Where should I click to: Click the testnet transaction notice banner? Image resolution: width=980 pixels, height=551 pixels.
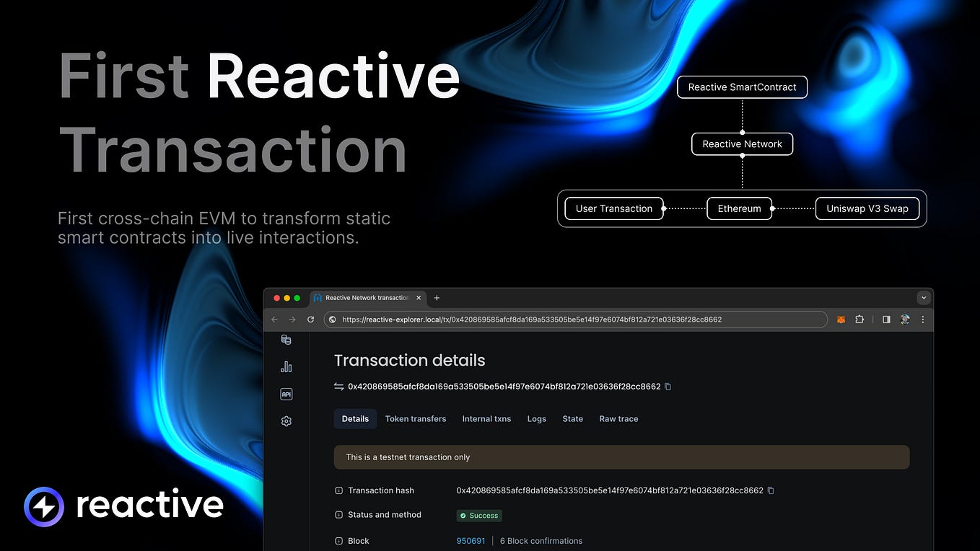621,457
